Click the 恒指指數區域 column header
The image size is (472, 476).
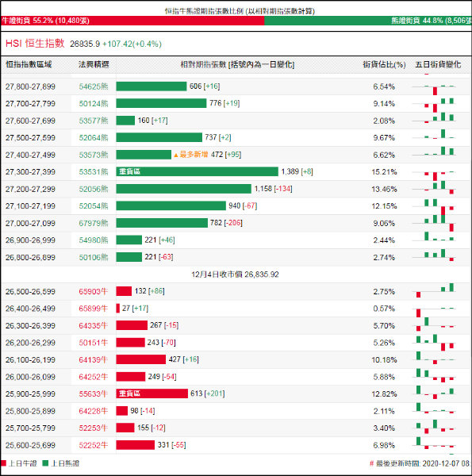coord(29,64)
